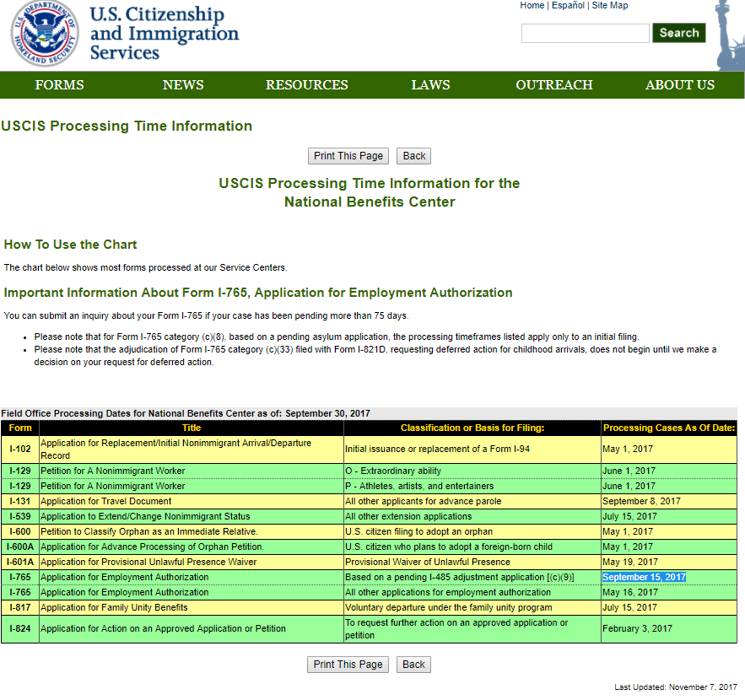
Task: Click the I-601A form cell
Action: click(x=20, y=563)
